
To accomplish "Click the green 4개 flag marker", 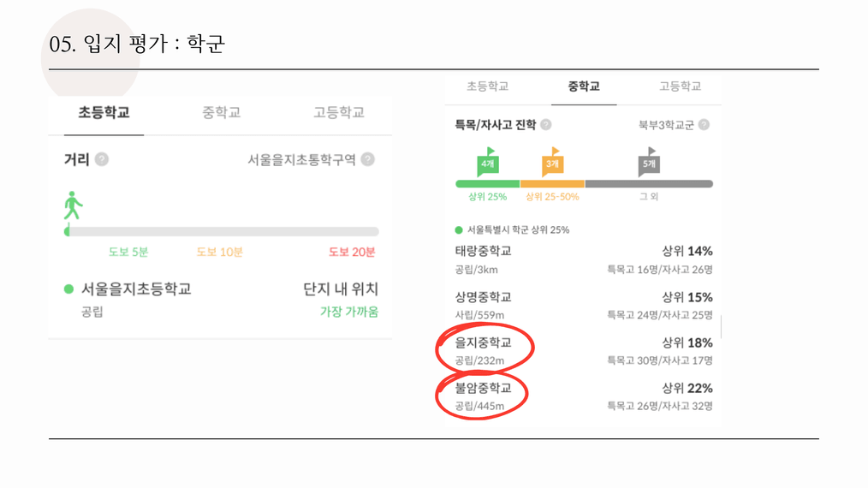I will [488, 163].
